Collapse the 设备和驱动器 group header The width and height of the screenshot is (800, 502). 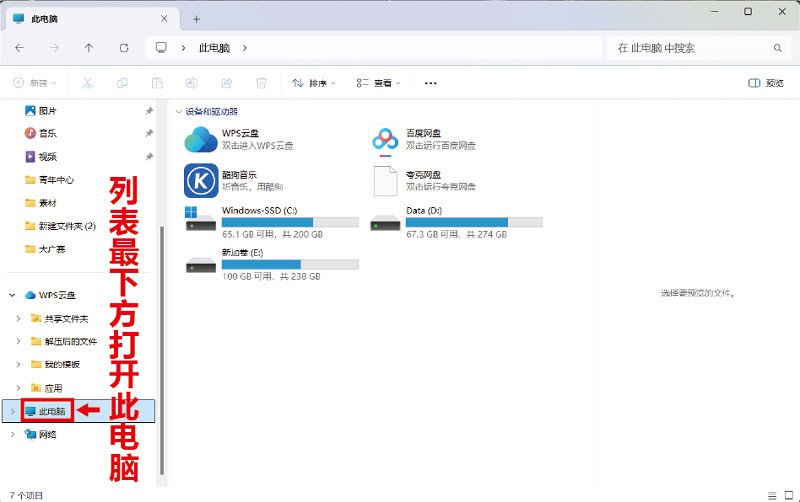(179, 112)
